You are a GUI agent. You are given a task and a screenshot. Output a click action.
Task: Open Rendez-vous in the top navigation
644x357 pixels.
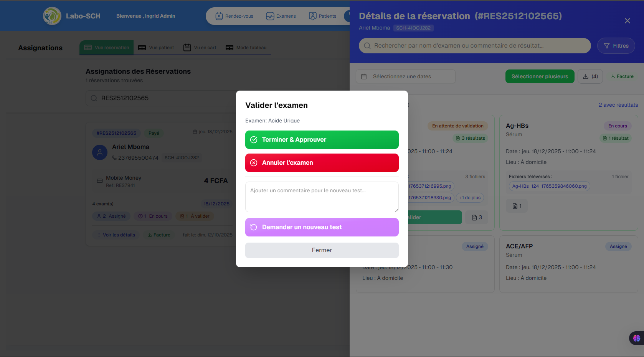click(x=234, y=16)
